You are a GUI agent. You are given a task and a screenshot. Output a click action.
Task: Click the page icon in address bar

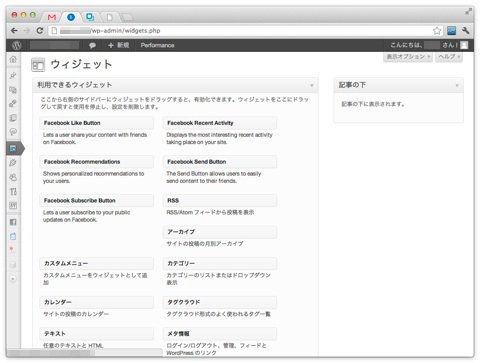(54, 31)
